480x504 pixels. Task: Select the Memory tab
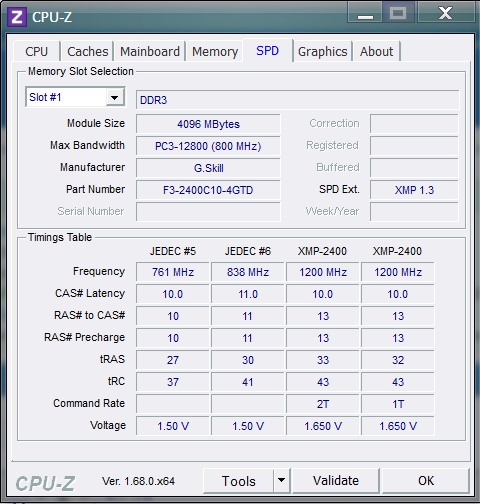(215, 52)
